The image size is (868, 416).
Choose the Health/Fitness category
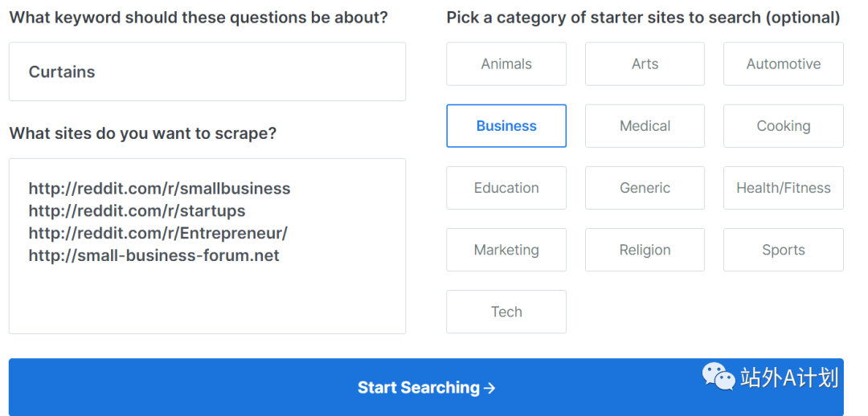click(x=783, y=188)
